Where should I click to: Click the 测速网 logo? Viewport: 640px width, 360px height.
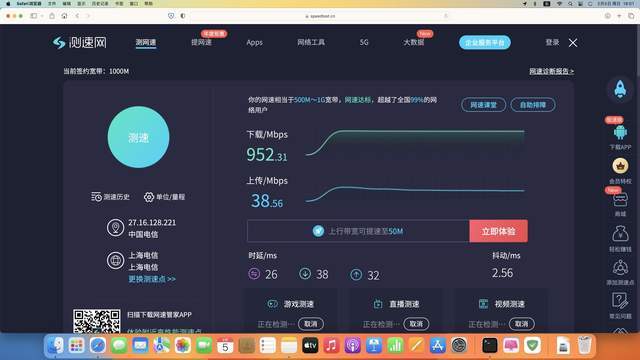coord(80,42)
